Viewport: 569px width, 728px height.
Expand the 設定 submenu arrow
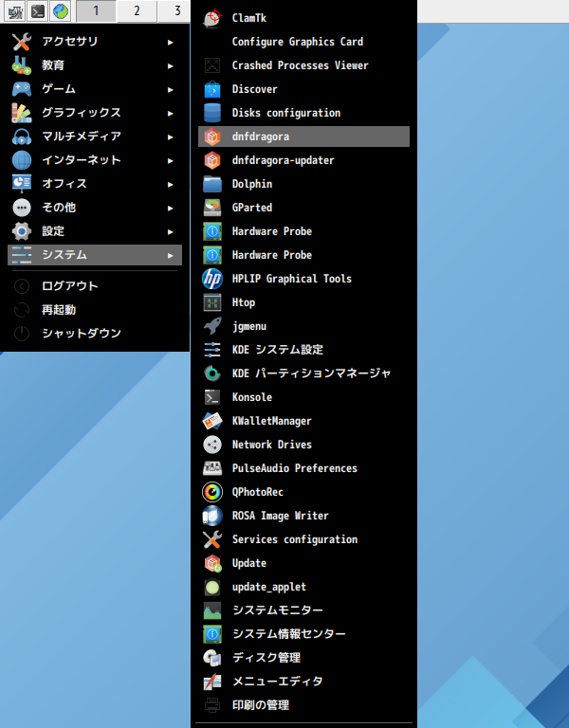point(171,231)
